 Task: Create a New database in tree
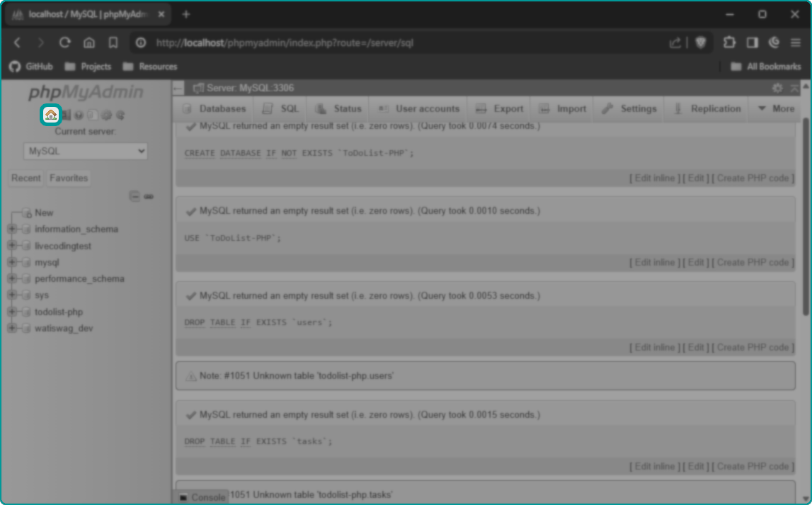(x=44, y=213)
